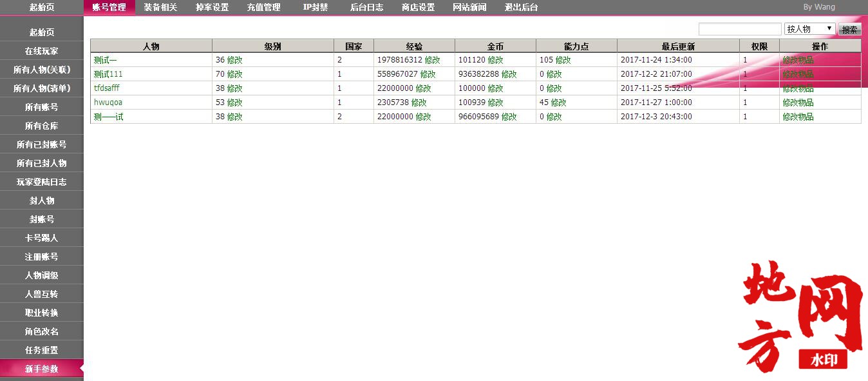Click the 2017-12-3 20:43:00 timestamp cell
The width and height of the screenshot is (868, 381).
point(678,117)
